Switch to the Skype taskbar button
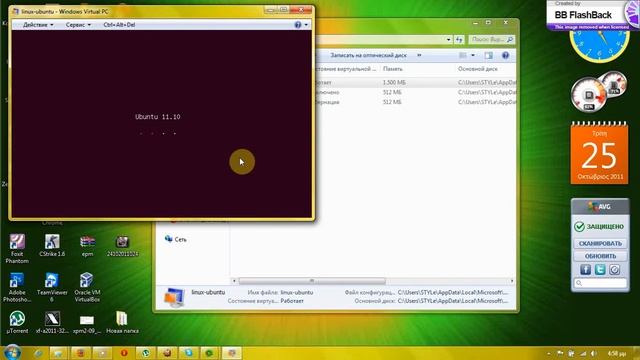Screen dimensions: 640x360 [x=188, y=353]
